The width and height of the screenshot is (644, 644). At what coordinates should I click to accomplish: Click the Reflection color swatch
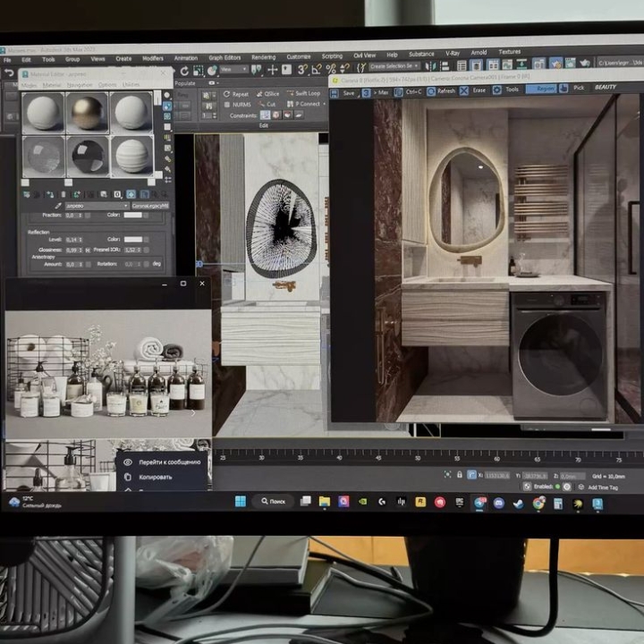click(x=133, y=240)
